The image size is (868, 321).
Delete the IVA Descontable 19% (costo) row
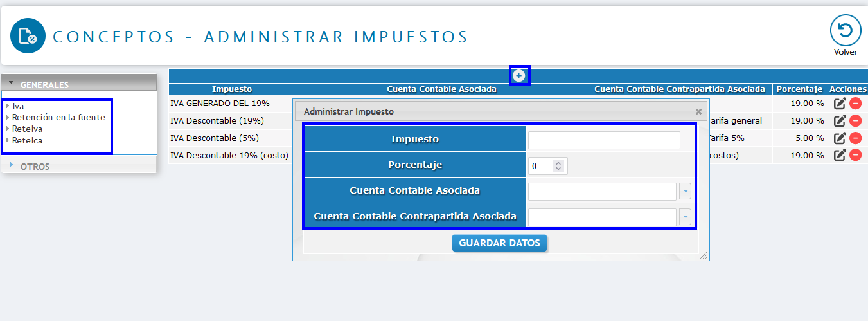coord(855,155)
